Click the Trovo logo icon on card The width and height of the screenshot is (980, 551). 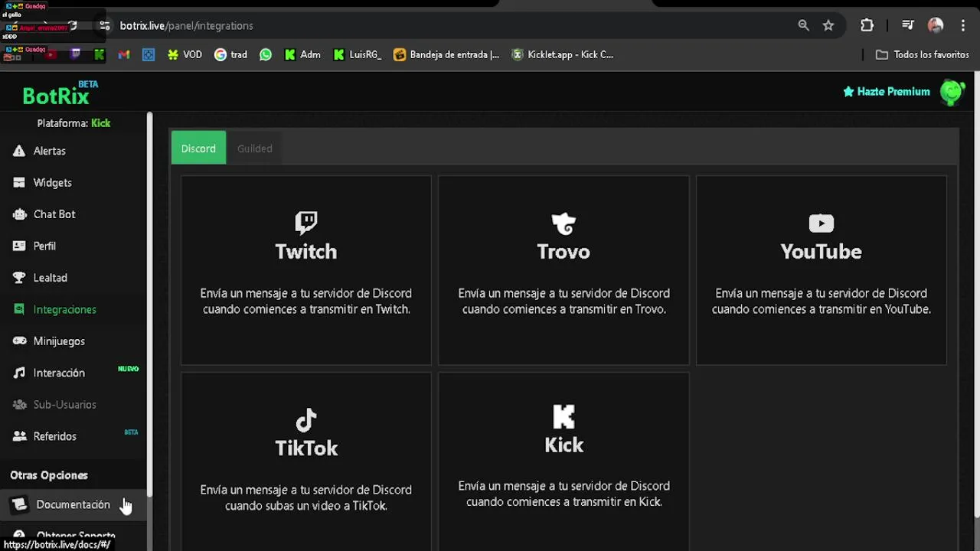tap(563, 223)
